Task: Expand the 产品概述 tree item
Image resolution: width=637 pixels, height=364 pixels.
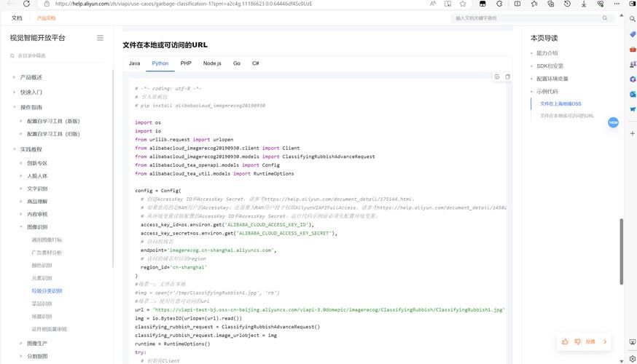Action: (14, 77)
